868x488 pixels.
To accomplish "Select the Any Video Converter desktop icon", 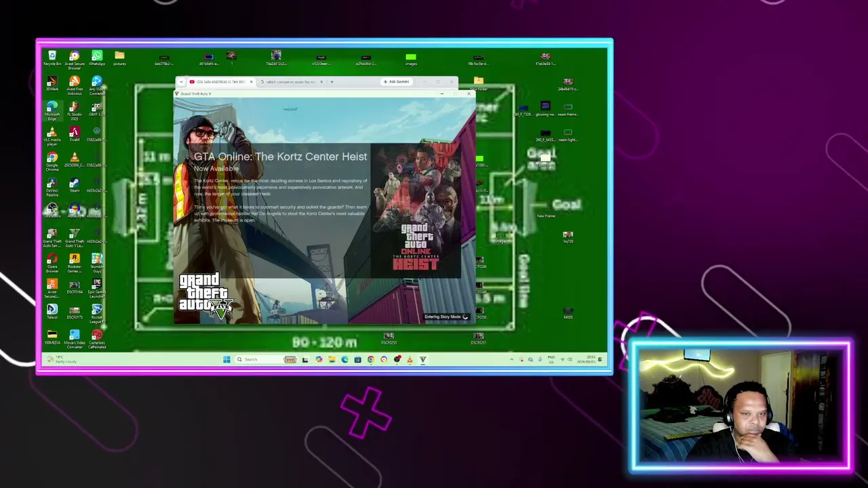I will pos(97,85).
